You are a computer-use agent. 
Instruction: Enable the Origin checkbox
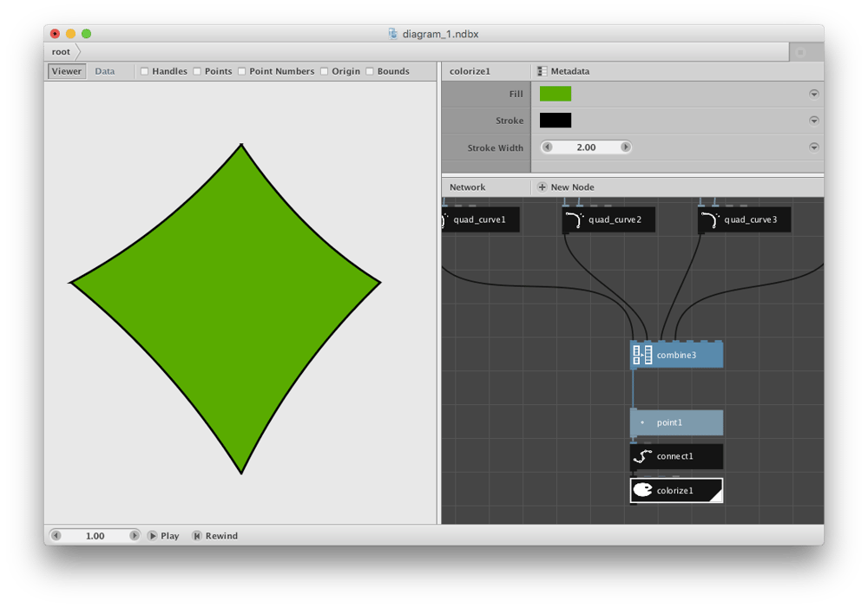point(325,71)
